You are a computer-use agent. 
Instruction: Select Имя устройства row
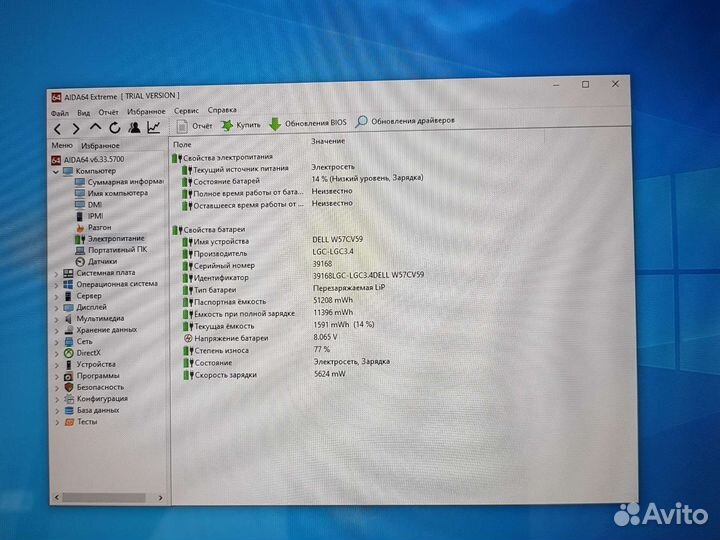(x=273, y=241)
